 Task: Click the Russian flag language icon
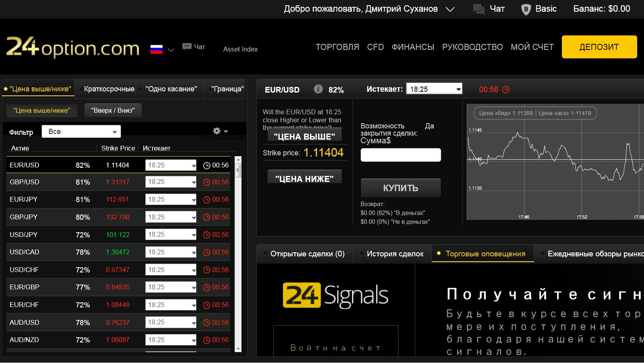click(x=156, y=49)
